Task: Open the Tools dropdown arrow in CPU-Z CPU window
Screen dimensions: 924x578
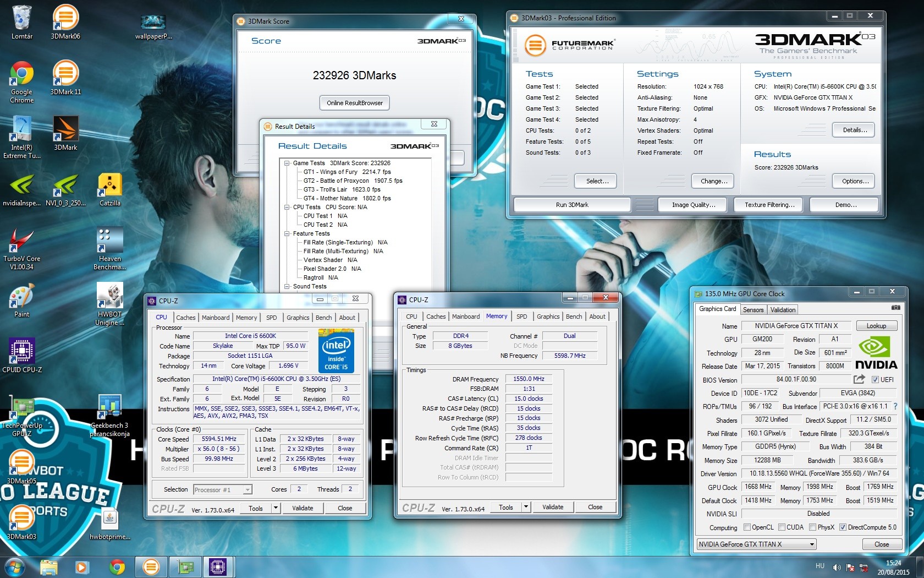Action: (276, 508)
